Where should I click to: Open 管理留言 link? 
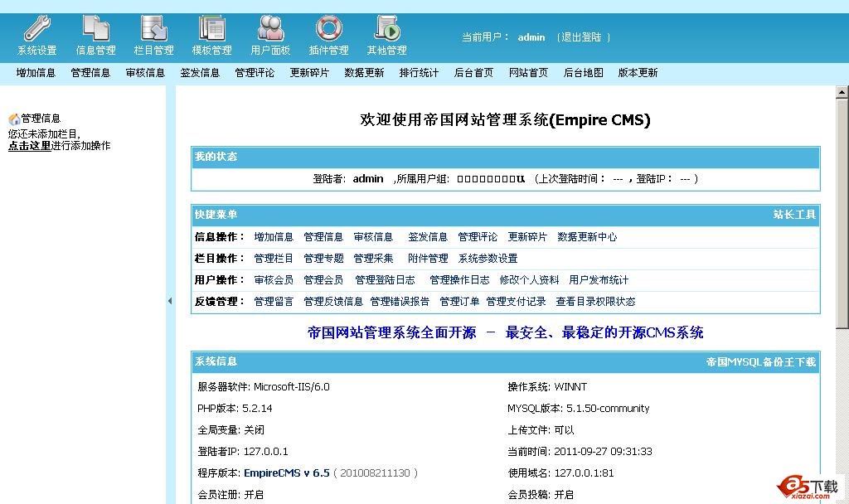point(274,302)
